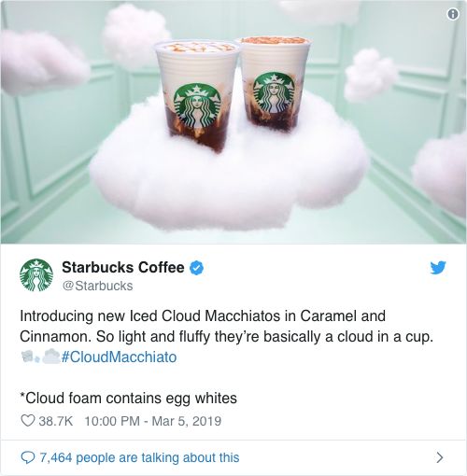Open the #CloudMacchiato hashtag
Viewport: 467px width, 476px height.
tap(120, 357)
